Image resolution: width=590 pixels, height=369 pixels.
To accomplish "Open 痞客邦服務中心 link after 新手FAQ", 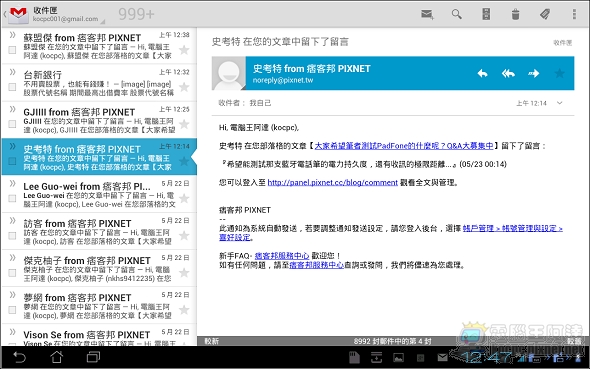I will point(282,256).
